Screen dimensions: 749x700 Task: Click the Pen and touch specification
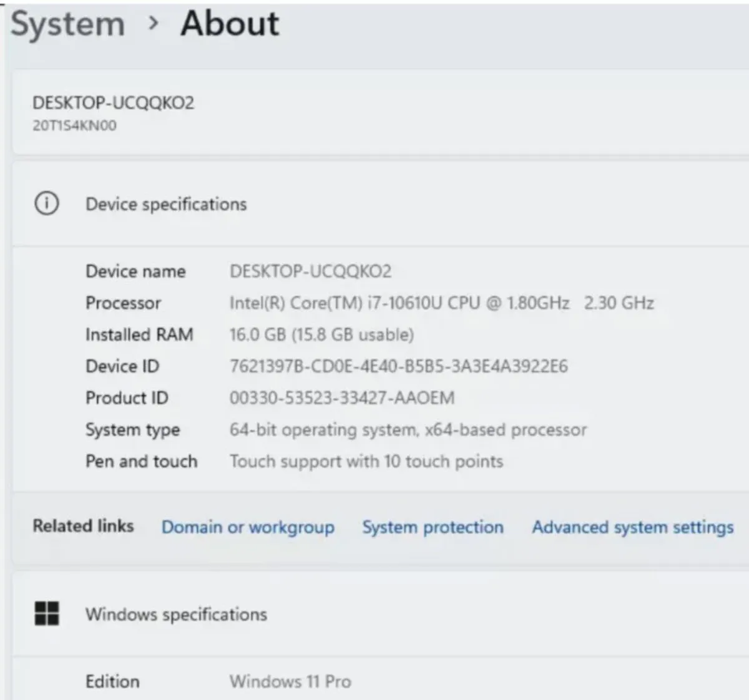(x=141, y=462)
